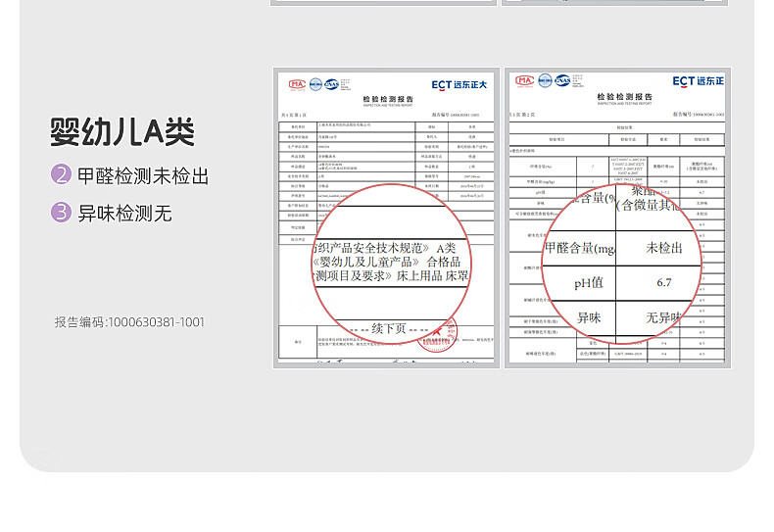Select the purple number 2 badge

tap(61, 174)
